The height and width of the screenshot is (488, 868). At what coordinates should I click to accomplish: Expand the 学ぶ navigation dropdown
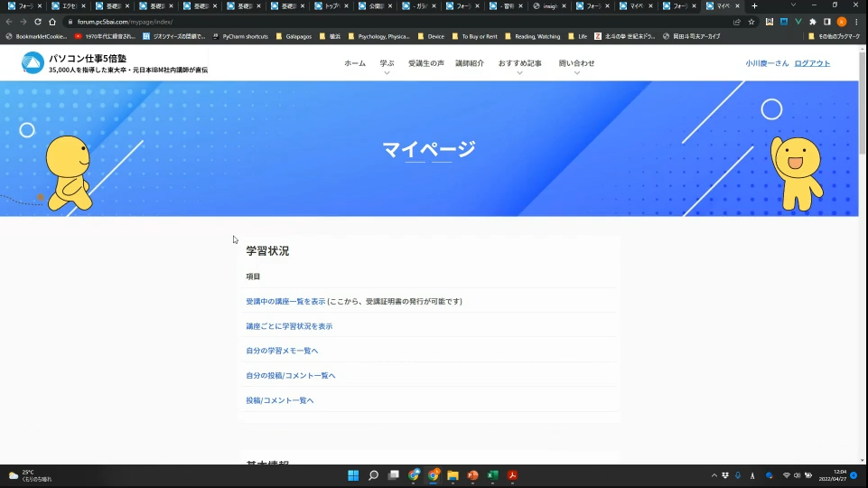pyautogui.click(x=387, y=64)
